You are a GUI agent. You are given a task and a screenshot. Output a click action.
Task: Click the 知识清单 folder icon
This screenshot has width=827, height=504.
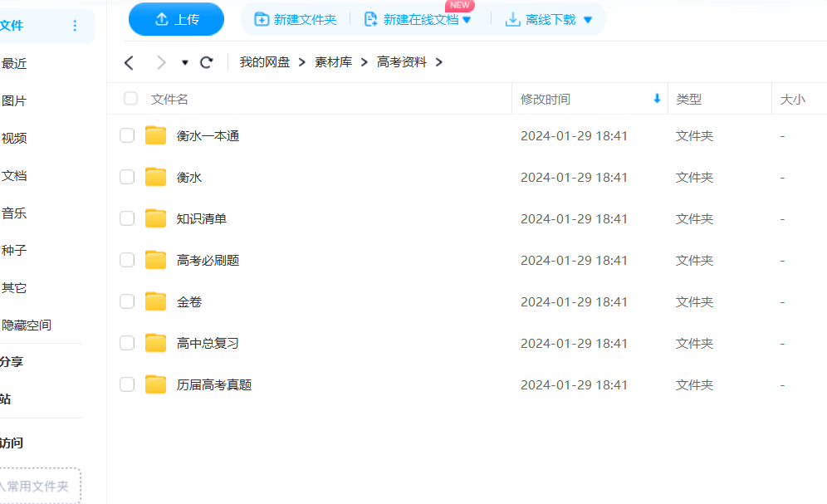[155, 219]
